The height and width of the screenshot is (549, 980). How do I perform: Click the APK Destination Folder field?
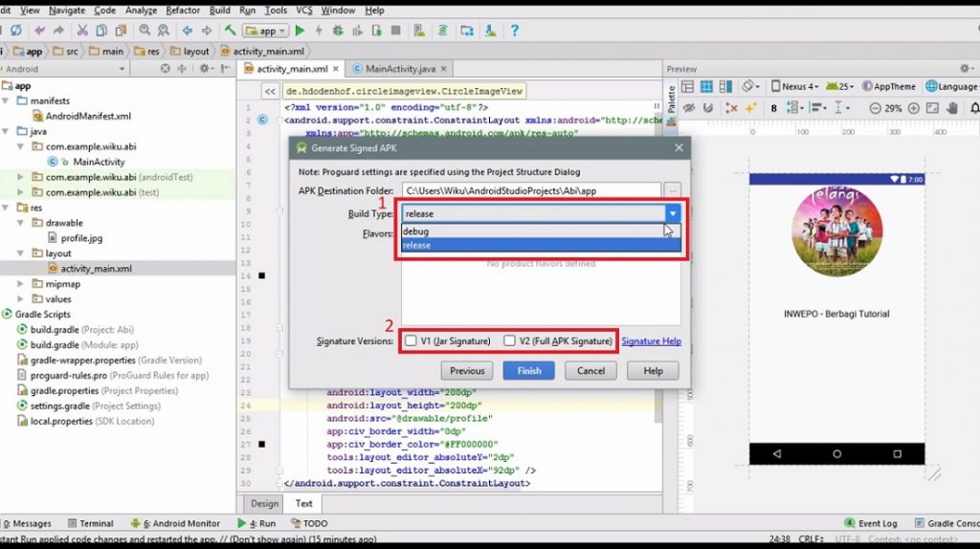click(530, 191)
